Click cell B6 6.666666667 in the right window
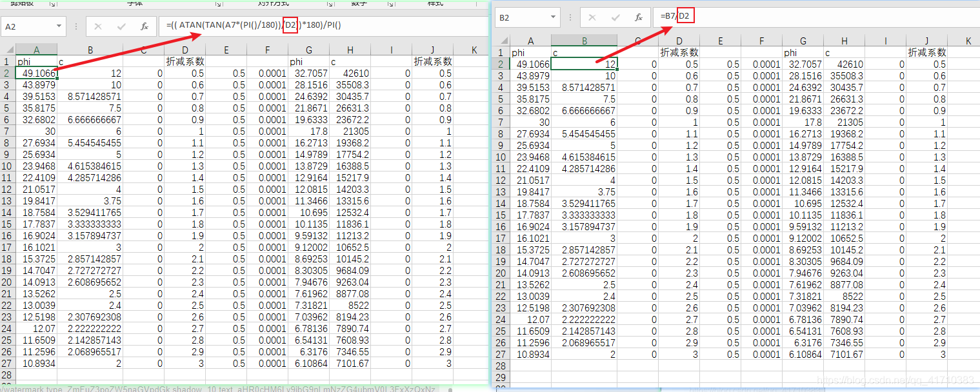980x392 pixels. [585, 110]
